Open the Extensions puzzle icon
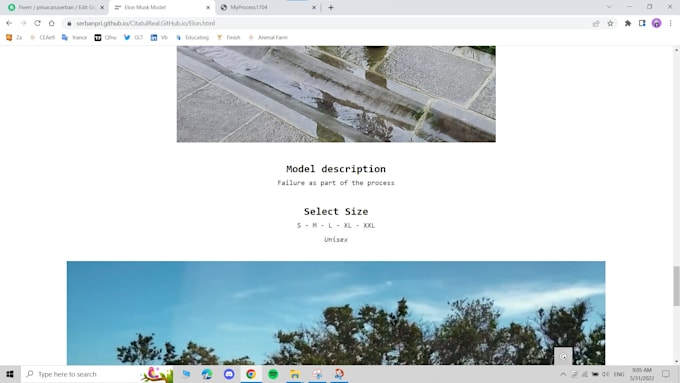 coord(628,23)
